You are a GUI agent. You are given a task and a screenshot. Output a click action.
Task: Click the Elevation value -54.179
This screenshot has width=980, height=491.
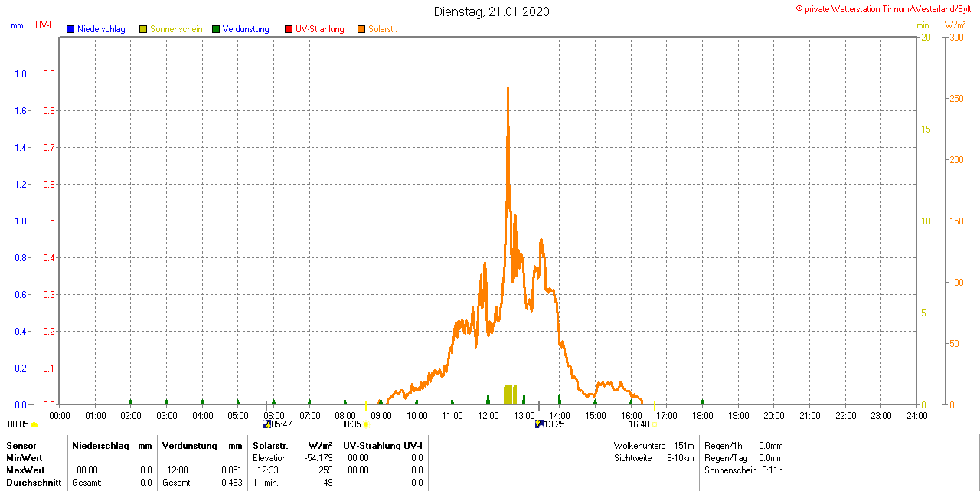click(x=318, y=457)
